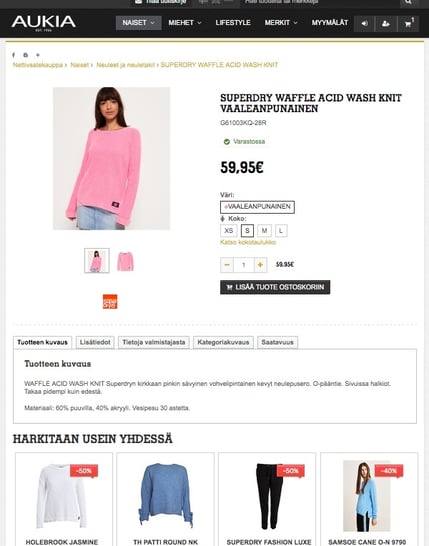Image resolution: width=429 pixels, height=546 pixels.
Task: Increase quantity with the plus button
Action: [x=260, y=265]
